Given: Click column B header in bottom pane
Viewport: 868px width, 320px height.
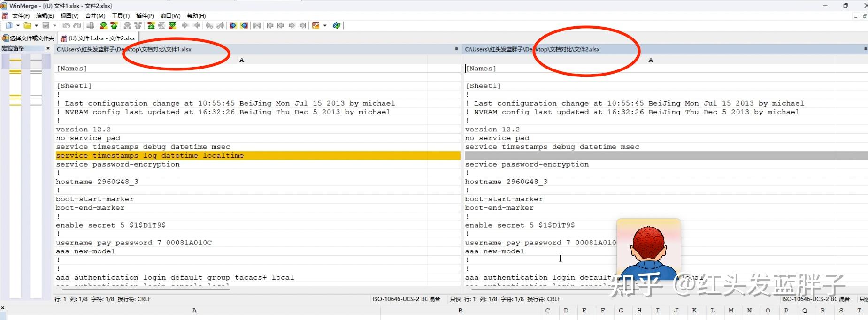Looking at the screenshot, I should click(x=460, y=311).
